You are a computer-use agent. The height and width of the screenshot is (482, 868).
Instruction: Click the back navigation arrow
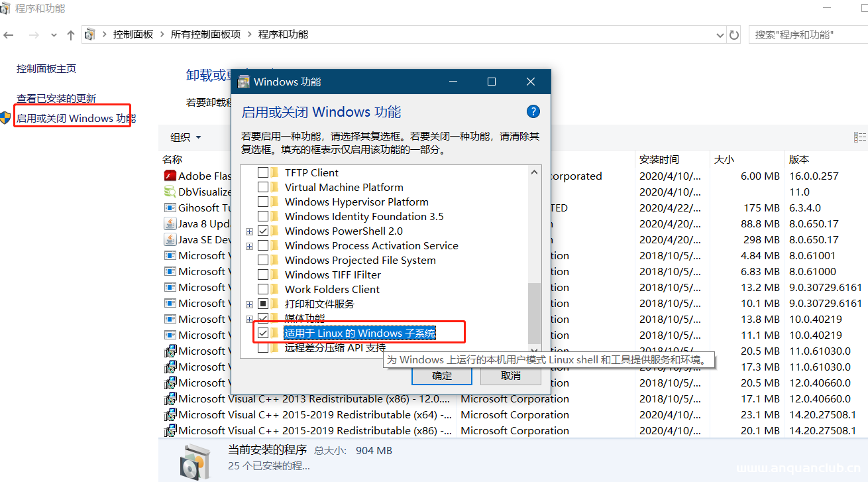click(x=9, y=34)
